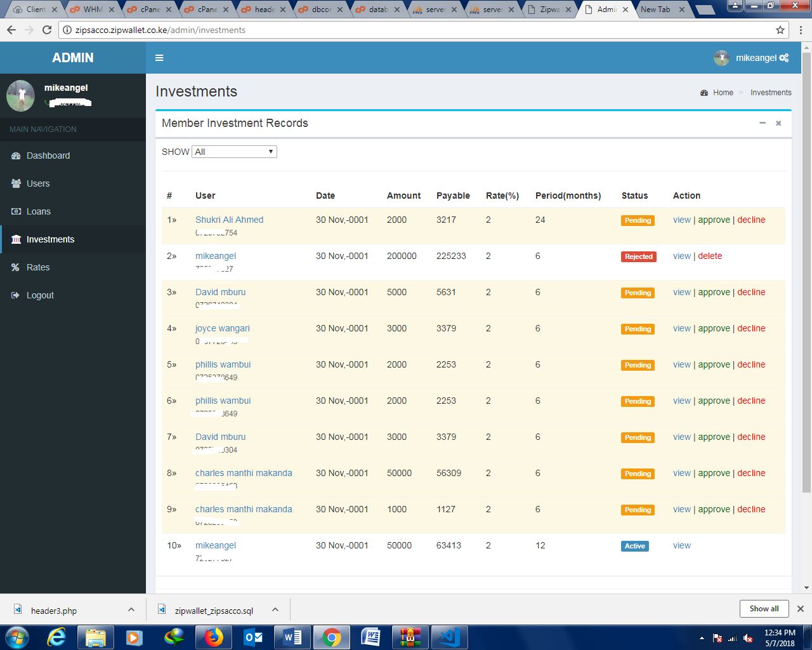This screenshot has height=650, width=812.
Task: Bookmark this page with the star icon
Action: point(780,30)
